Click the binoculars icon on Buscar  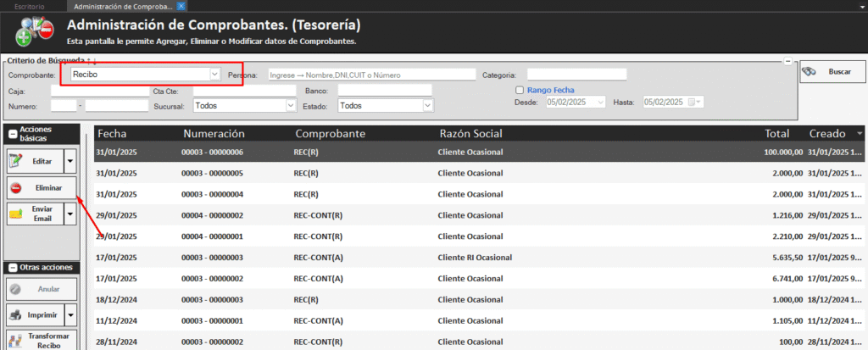[x=810, y=72]
